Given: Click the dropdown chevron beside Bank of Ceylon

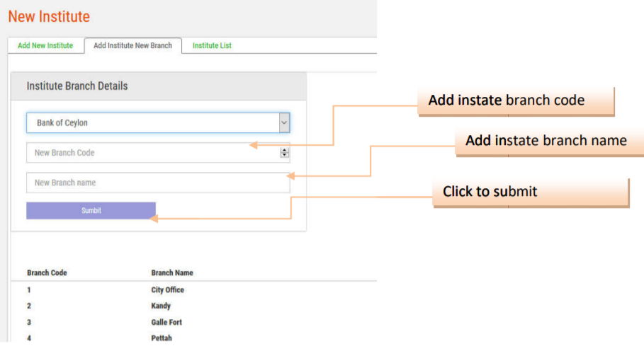Looking at the screenshot, I should [283, 123].
